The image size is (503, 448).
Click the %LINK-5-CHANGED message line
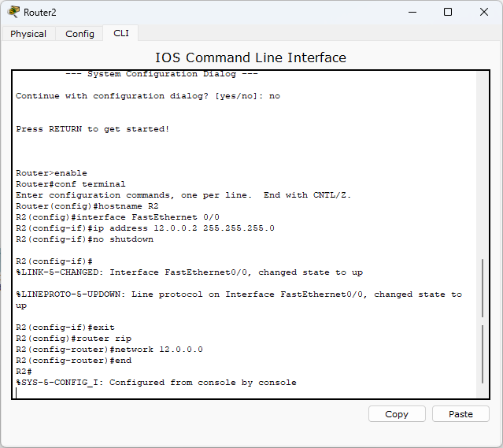189,272
